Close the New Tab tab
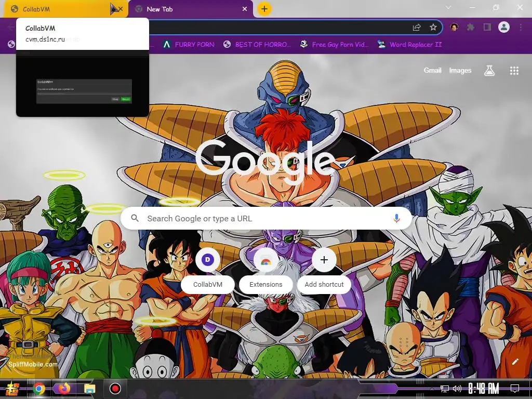532x399 pixels. (245, 9)
